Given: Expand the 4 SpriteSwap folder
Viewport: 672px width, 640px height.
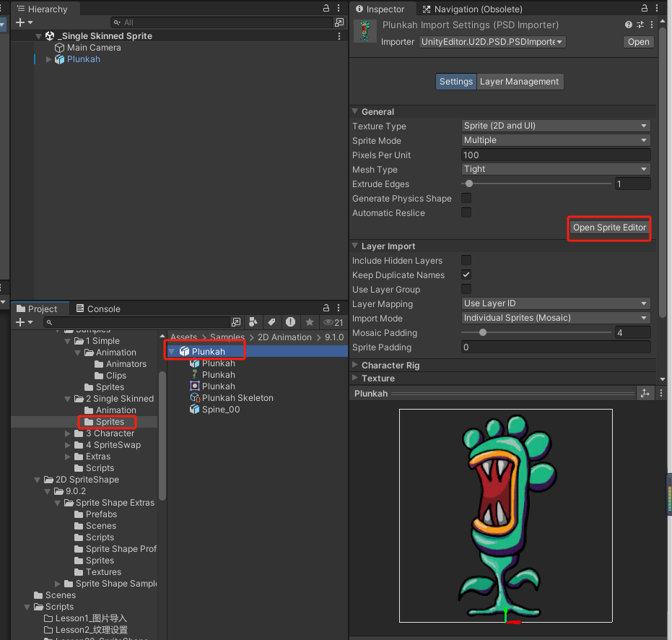Looking at the screenshot, I should (68, 445).
